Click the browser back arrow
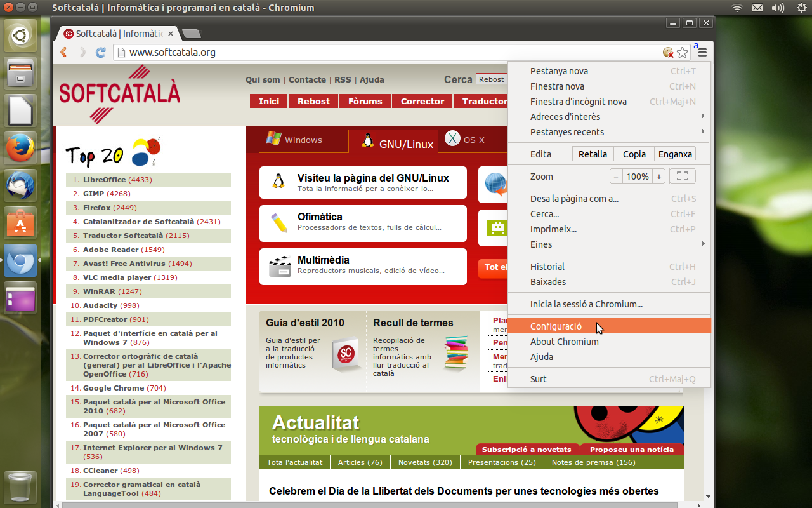 click(63, 52)
